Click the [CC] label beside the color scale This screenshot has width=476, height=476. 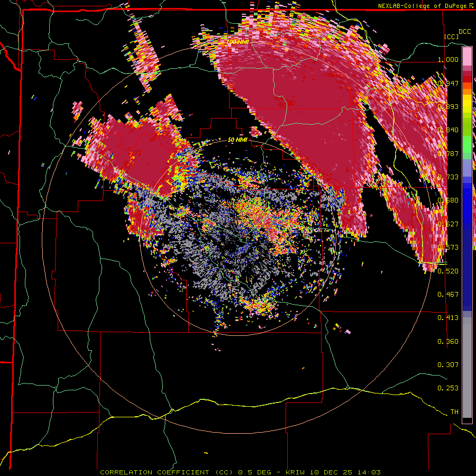[x=452, y=36]
